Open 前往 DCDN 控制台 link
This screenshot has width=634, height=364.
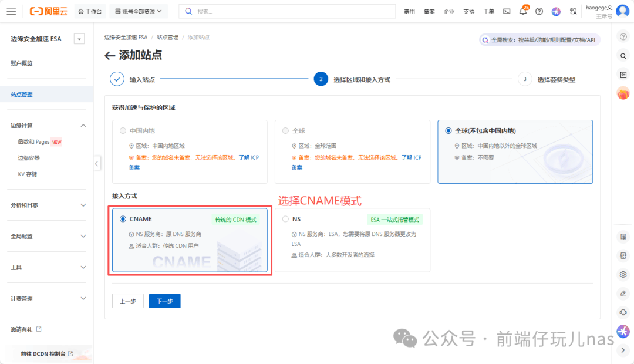pyautogui.click(x=46, y=353)
